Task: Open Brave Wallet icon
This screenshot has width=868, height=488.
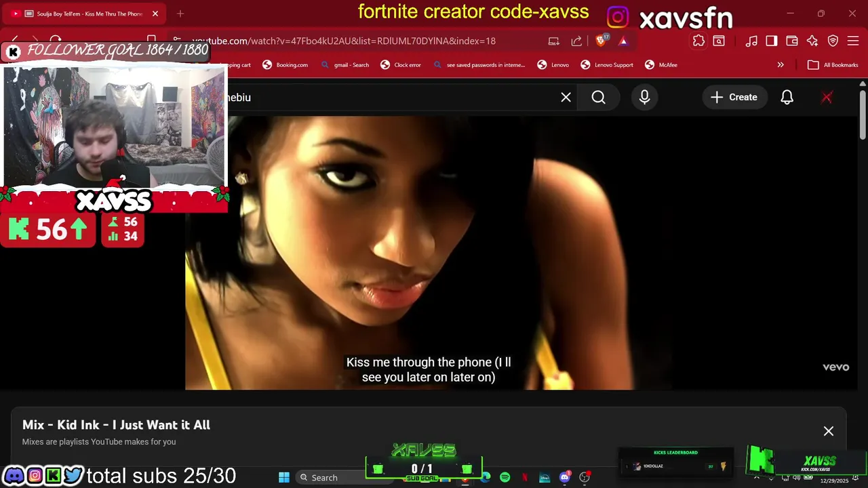Action: coord(792,41)
